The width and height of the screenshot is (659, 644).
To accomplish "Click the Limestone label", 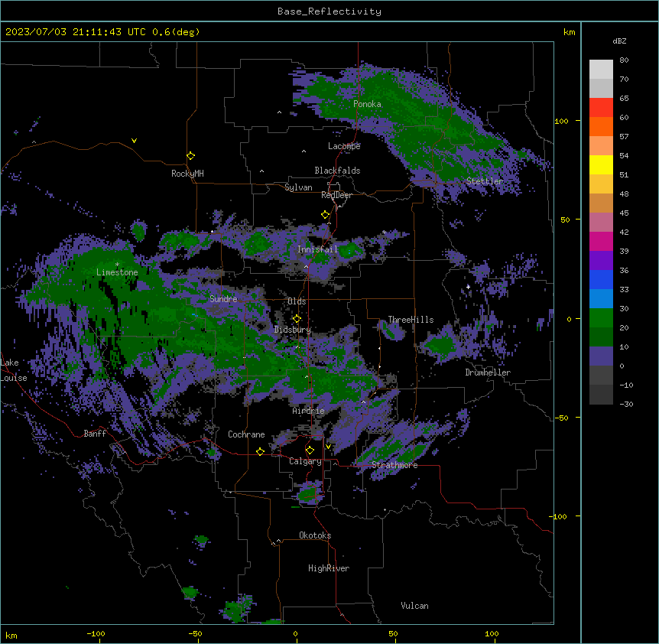I will point(117,272).
